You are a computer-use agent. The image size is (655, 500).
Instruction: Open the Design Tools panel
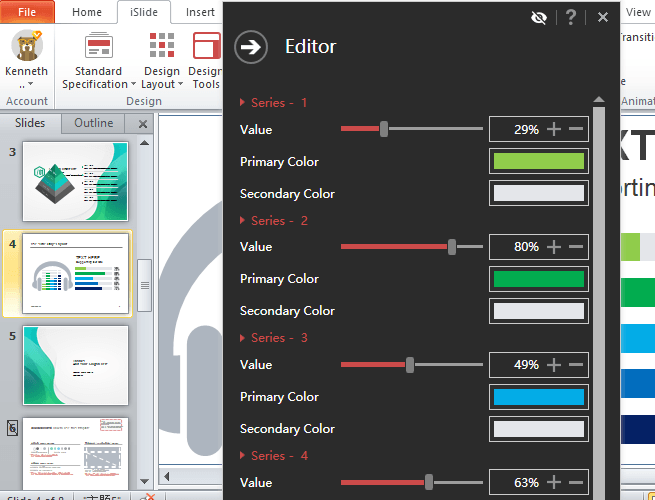(206, 60)
